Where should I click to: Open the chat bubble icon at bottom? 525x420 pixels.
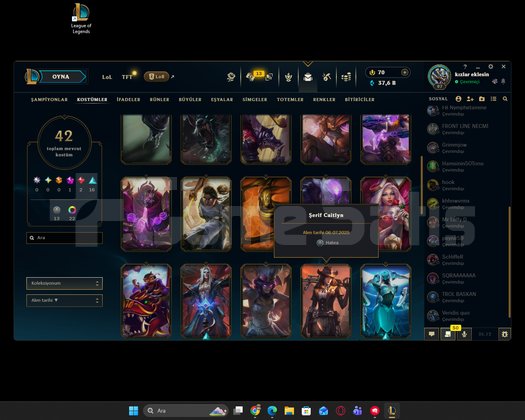point(432,334)
